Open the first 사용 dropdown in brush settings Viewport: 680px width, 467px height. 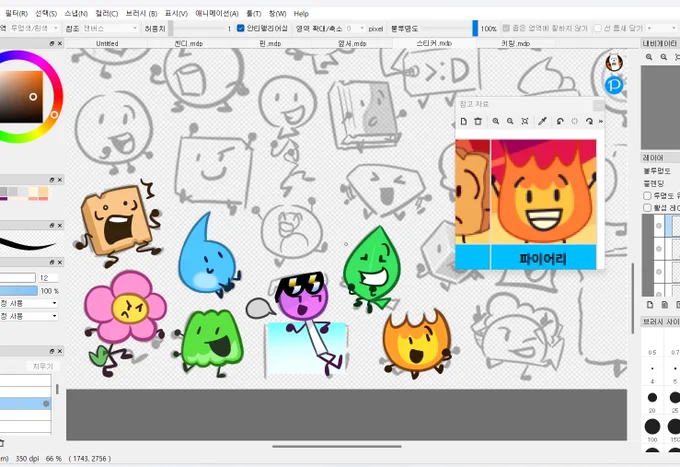29,303
